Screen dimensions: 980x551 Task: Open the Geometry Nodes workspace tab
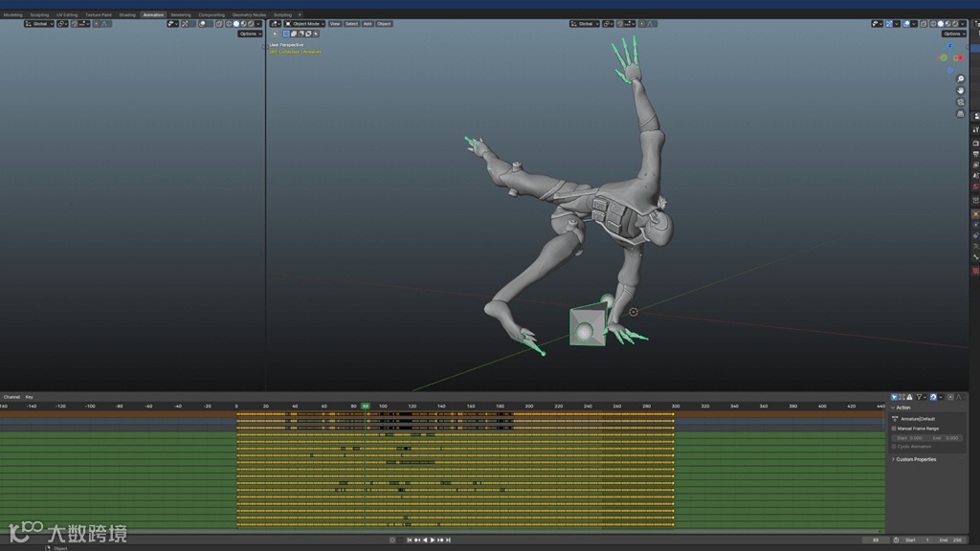coord(248,14)
